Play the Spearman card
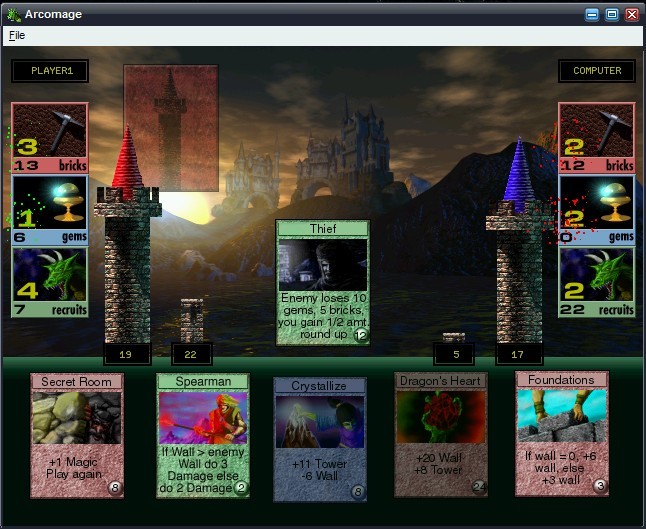The image size is (646, 529). pyautogui.click(x=203, y=435)
